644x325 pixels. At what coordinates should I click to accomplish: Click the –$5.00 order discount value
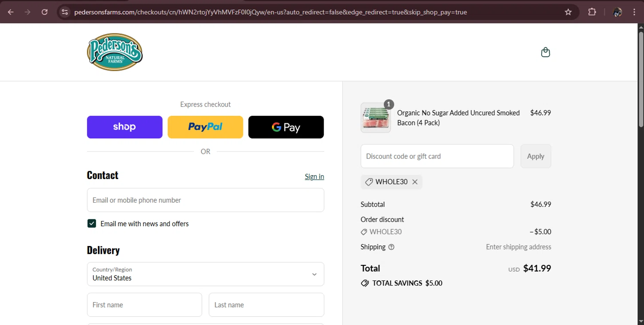click(541, 232)
